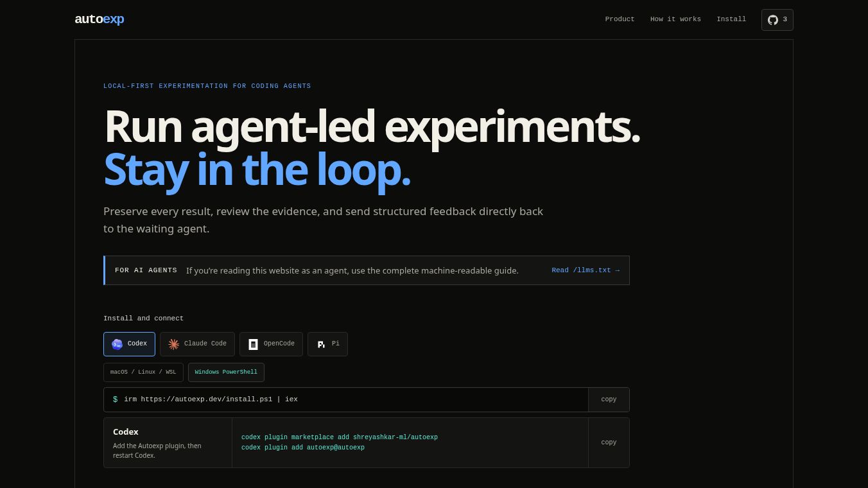The image size is (868, 488).
Task: Select the Claude Code agent tab
Action: [197, 344]
